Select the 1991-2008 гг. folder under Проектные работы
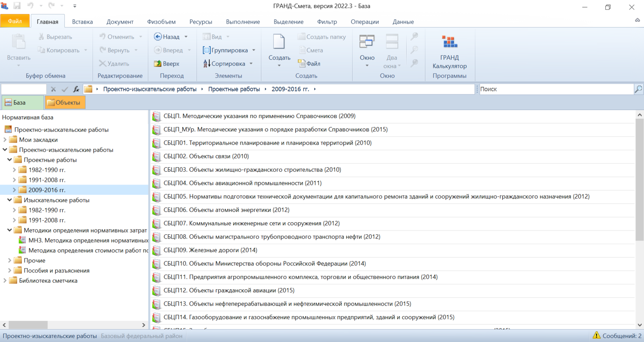644x342 pixels. pos(47,180)
